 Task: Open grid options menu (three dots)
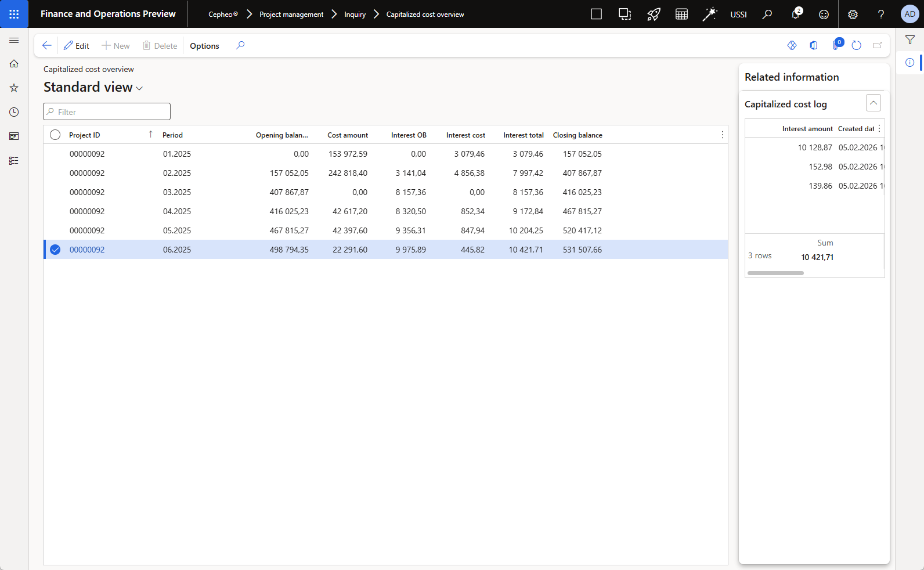click(722, 135)
